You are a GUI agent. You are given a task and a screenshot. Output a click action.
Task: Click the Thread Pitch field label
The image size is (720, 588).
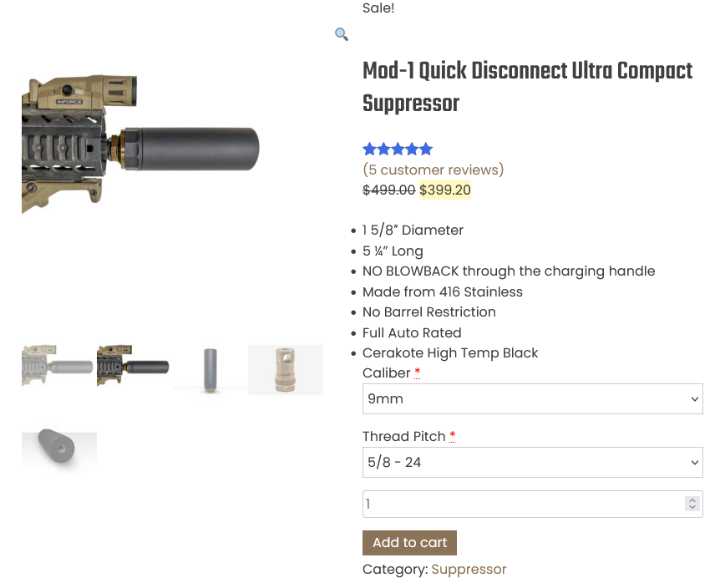404,436
